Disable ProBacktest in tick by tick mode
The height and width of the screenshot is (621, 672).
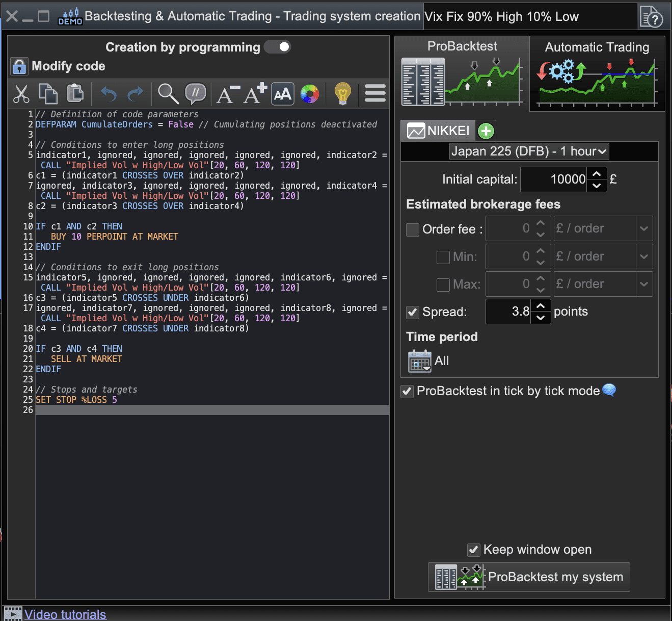pyautogui.click(x=407, y=391)
